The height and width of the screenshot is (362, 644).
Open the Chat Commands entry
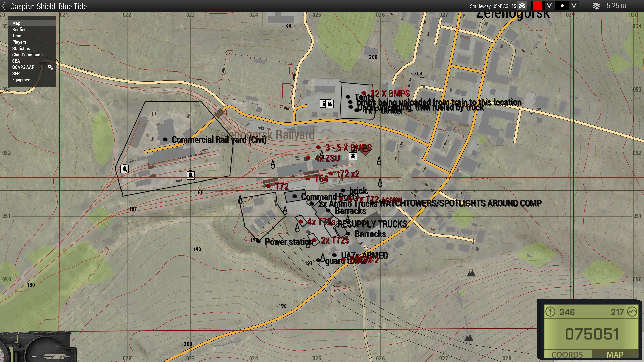[27, 55]
